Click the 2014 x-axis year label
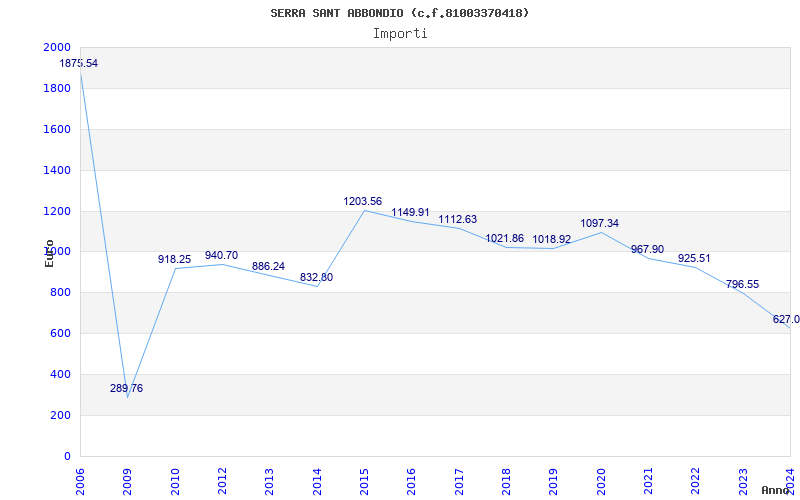The height and width of the screenshot is (500, 800). 317,481
